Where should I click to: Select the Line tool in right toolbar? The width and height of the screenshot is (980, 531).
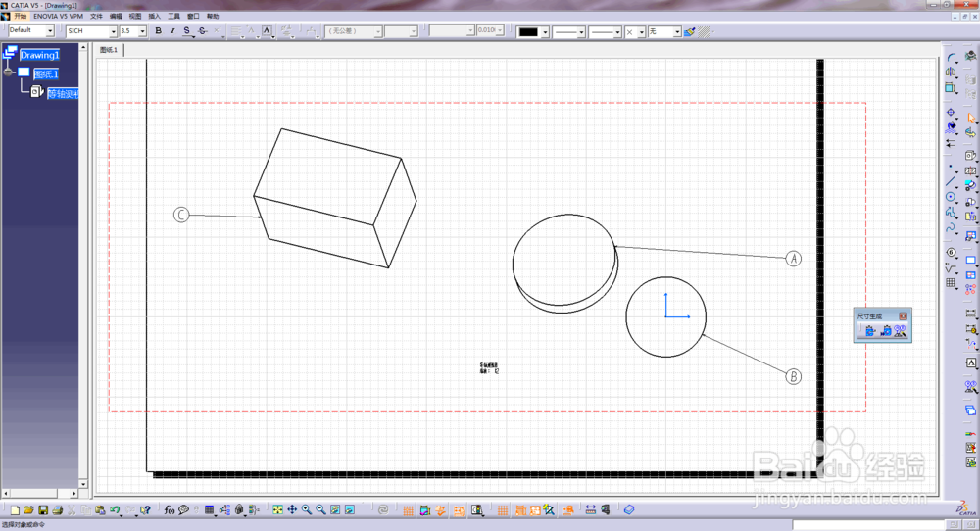point(951,182)
